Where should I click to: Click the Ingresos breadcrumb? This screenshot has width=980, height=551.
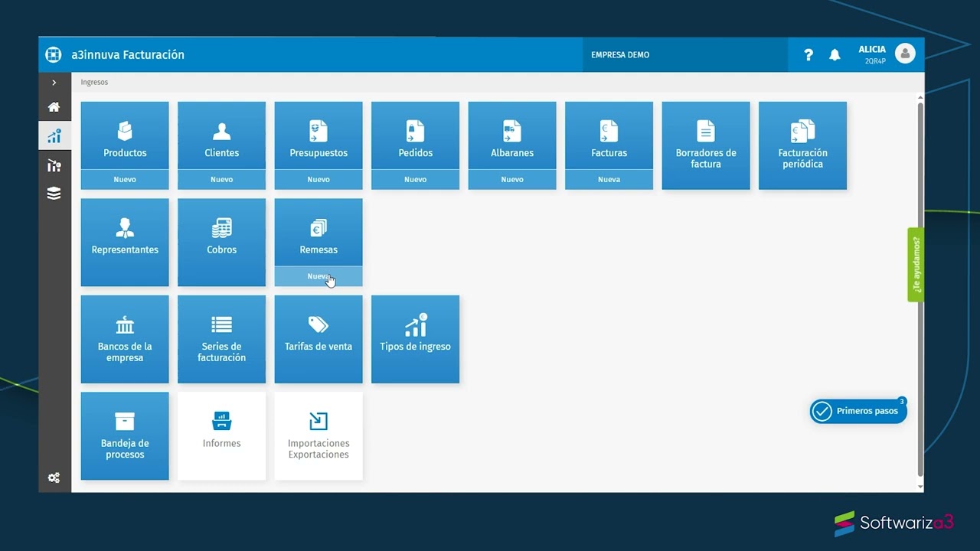tap(94, 82)
